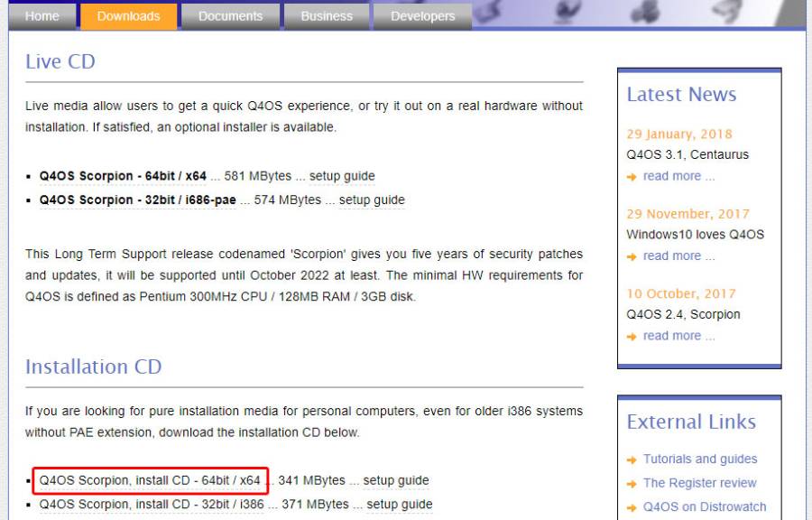
Task: Click the Windows10 loves Q4OS headline
Action: click(695, 234)
